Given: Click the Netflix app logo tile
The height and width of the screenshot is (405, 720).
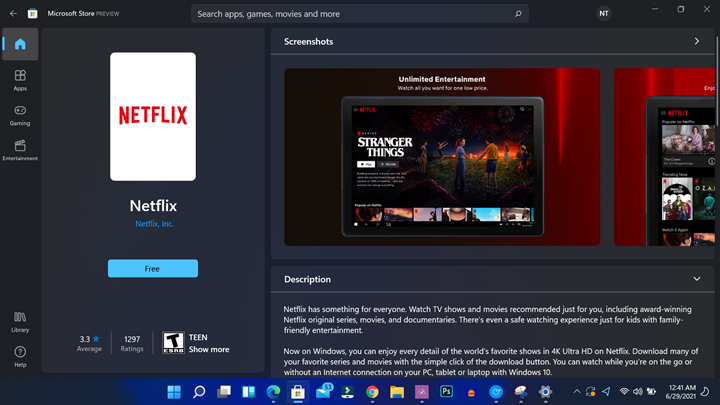Looking at the screenshot, I should click(153, 116).
